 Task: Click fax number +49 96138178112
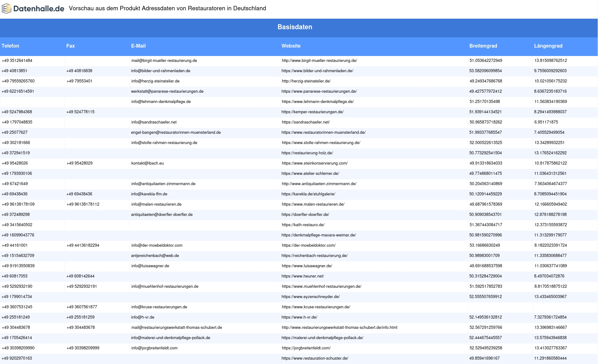83,204
